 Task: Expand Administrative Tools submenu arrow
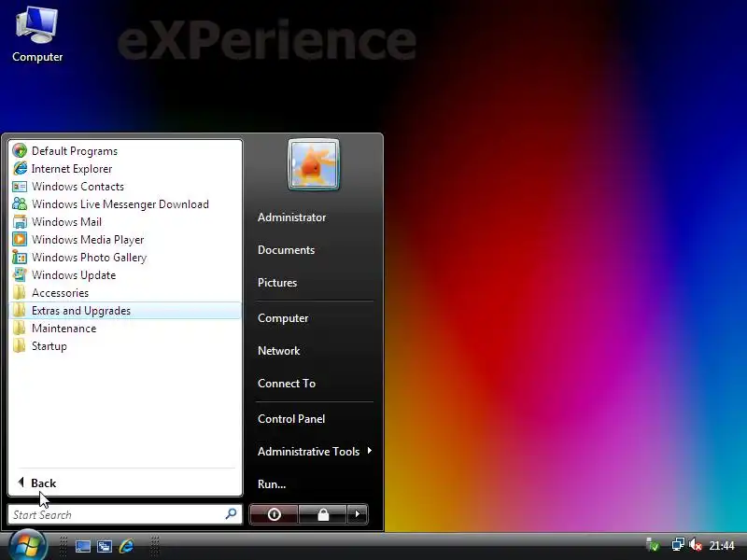click(x=369, y=451)
